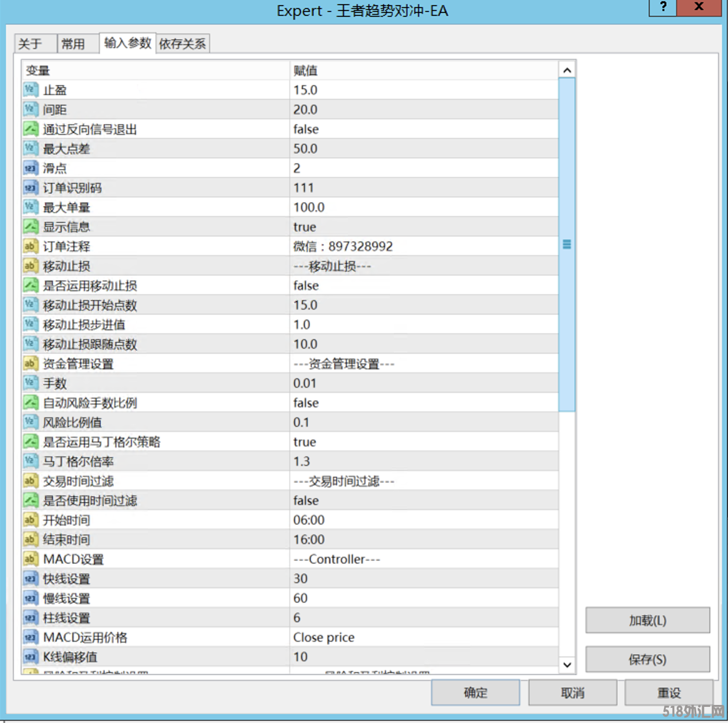Screen dimensions: 728x723
Task: Click the 资金管理设置 section label icon
Action: [30, 363]
